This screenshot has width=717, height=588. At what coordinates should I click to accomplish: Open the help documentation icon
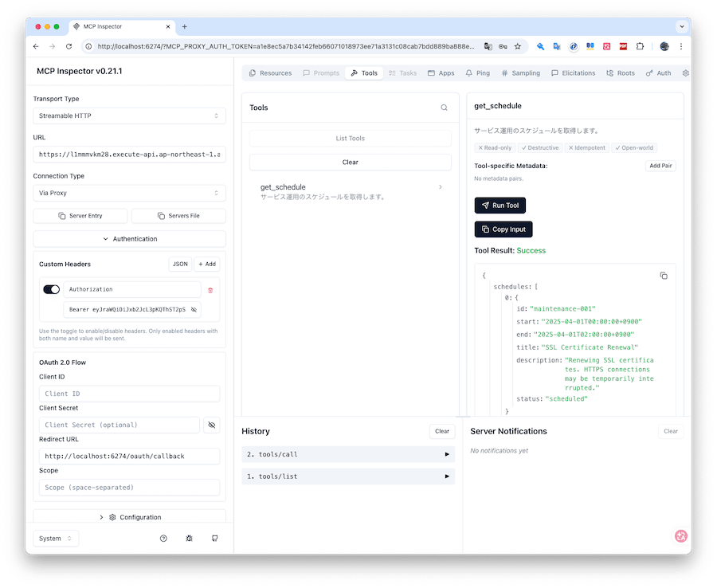163,538
